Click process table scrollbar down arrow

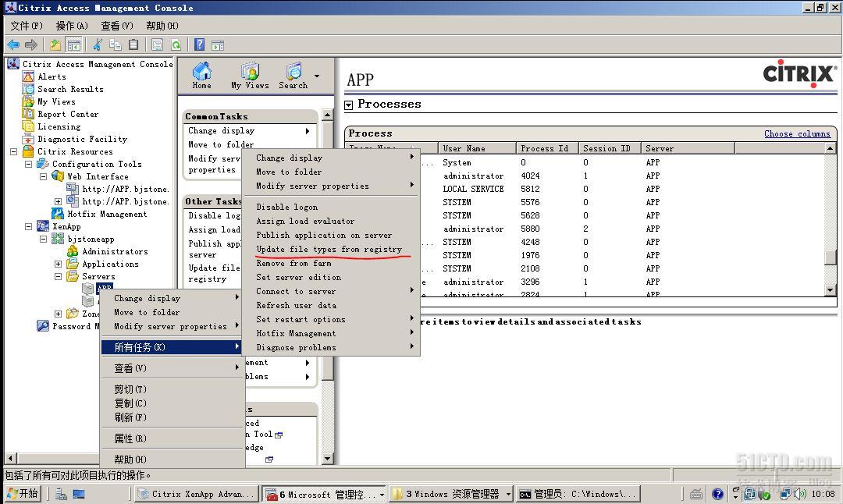(x=830, y=290)
